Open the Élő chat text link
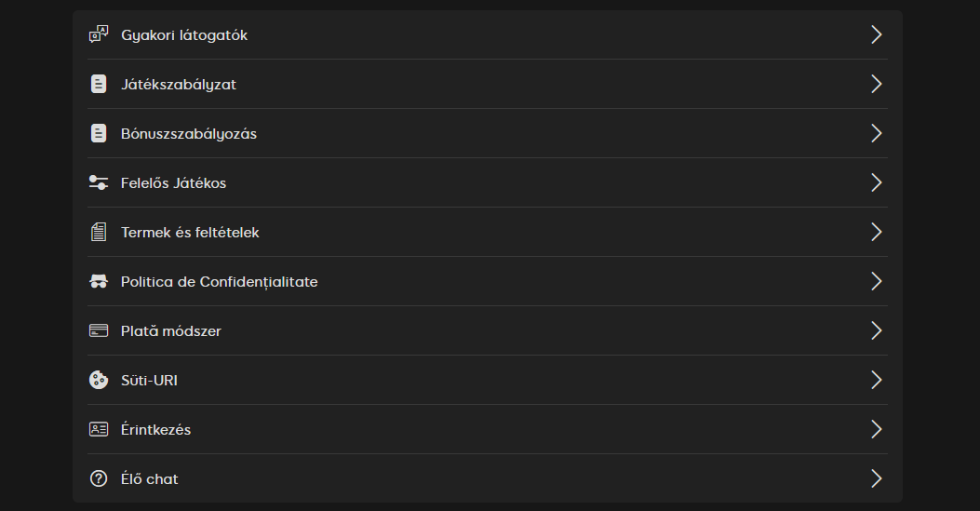This screenshot has height=511, width=980. coord(150,479)
